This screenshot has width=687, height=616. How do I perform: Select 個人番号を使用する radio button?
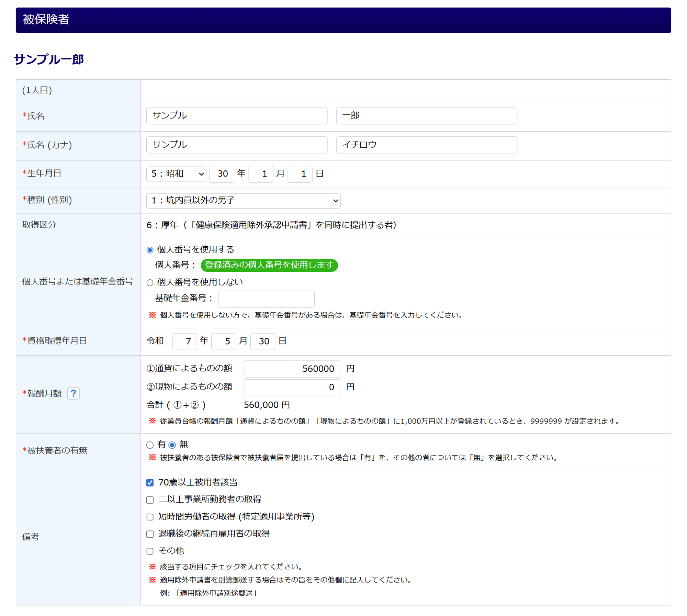click(150, 250)
